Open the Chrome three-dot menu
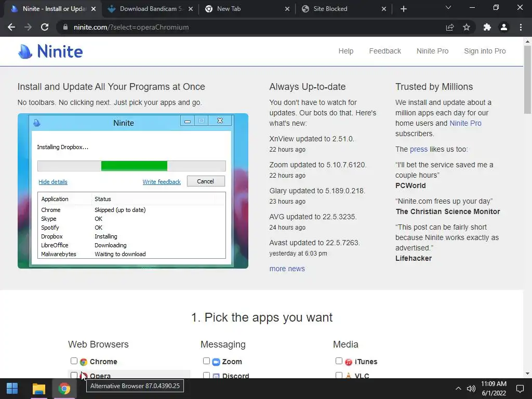The width and height of the screenshot is (532, 399). (521, 27)
